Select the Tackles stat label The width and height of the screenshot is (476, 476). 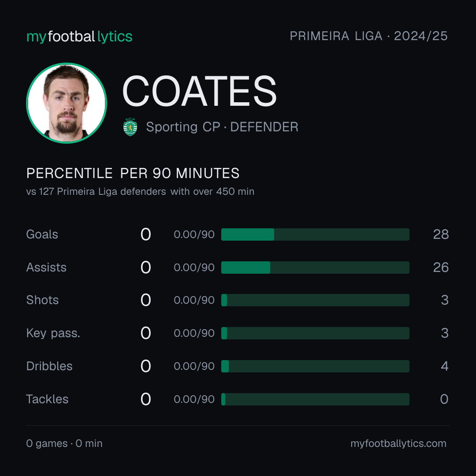47,399
